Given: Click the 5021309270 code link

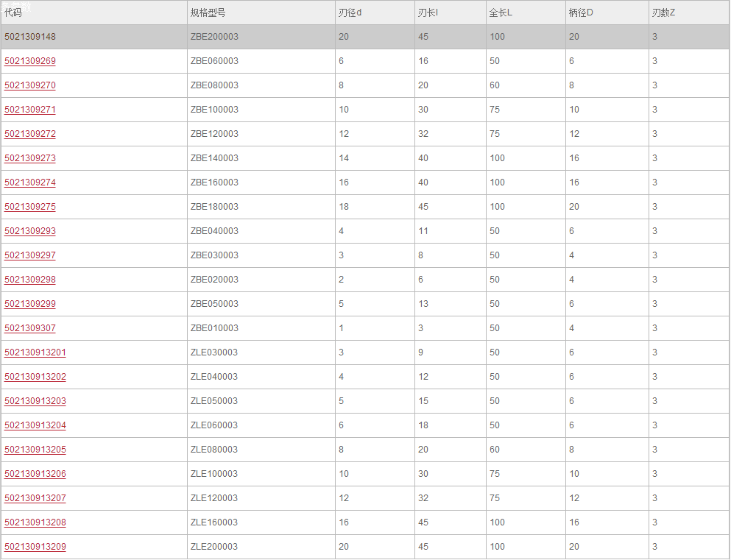Looking at the screenshot, I should pyautogui.click(x=30, y=85).
